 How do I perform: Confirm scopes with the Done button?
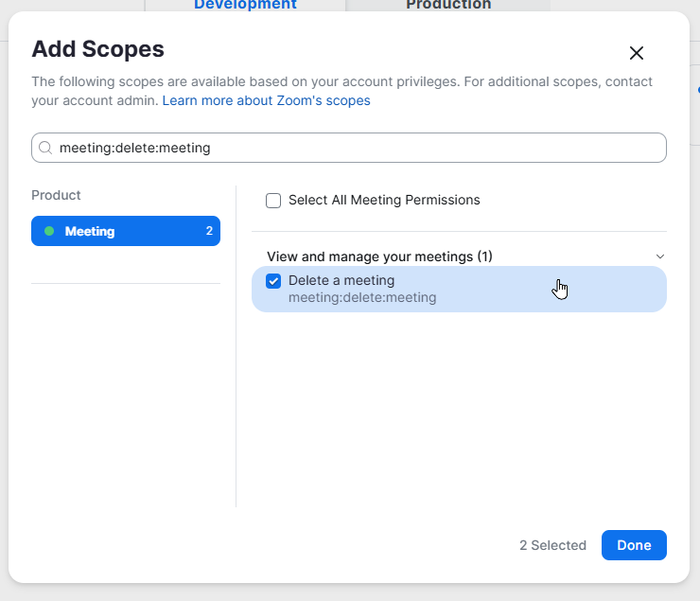(634, 545)
